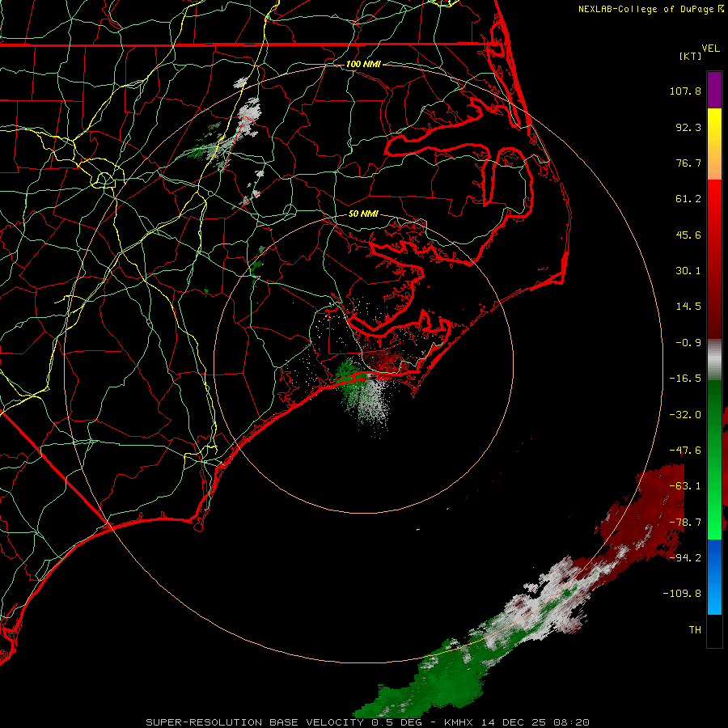Click the 50 NMI range ring label
This screenshot has height=728, width=728.
pos(363,214)
